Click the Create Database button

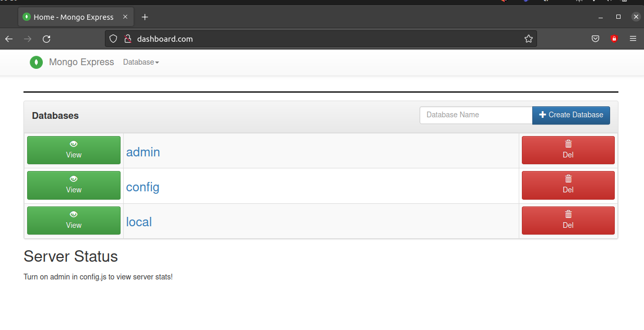click(571, 115)
